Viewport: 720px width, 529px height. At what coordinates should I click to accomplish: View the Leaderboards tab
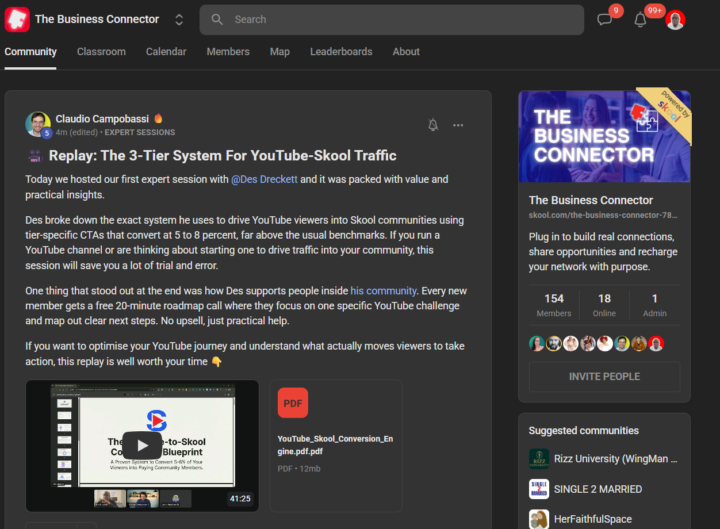coord(341,52)
